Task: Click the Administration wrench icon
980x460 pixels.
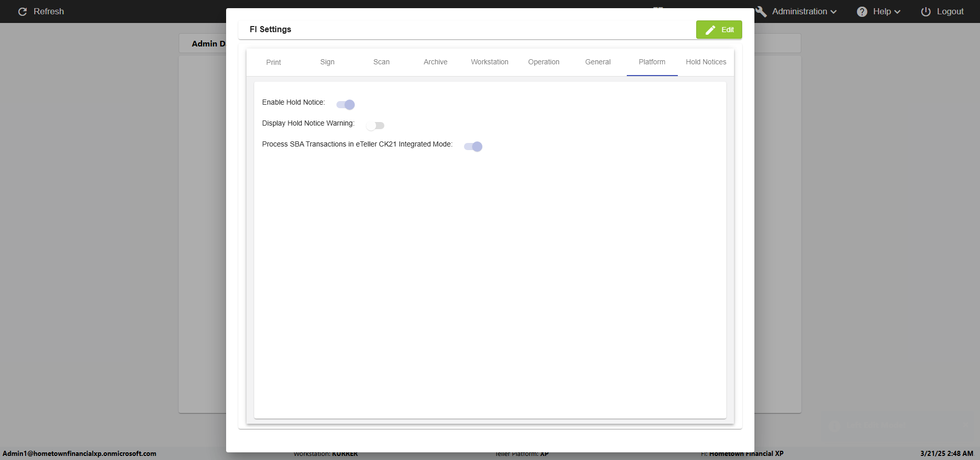Action: [x=761, y=12]
